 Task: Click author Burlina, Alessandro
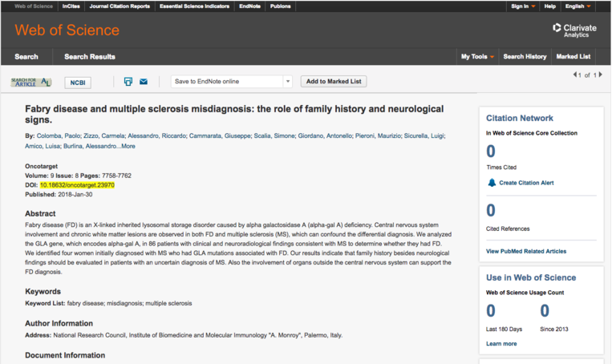90,146
